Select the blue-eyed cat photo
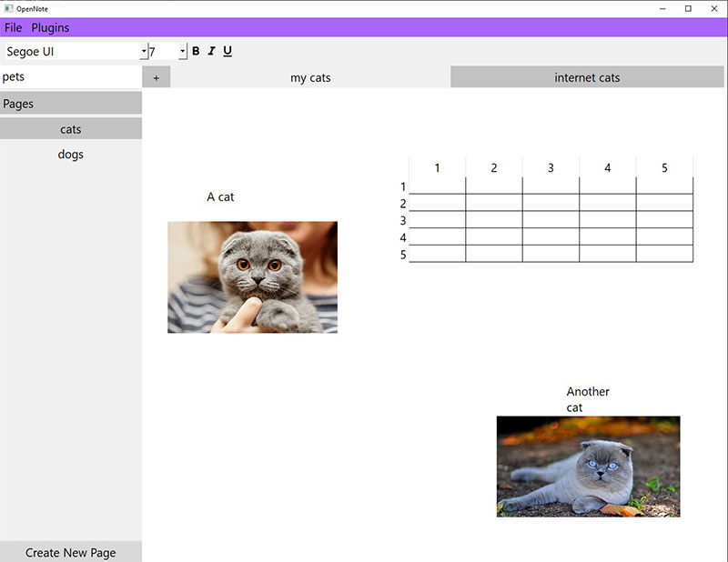 pyautogui.click(x=588, y=467)
